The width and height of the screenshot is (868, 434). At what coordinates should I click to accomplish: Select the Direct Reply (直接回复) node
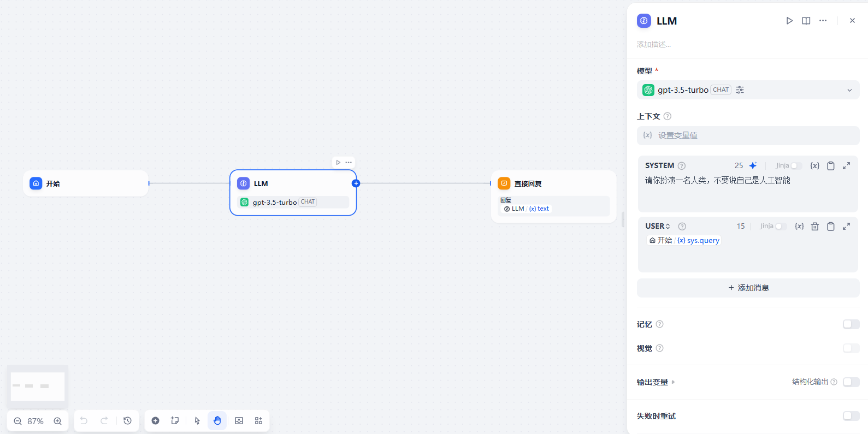[553, 197]
